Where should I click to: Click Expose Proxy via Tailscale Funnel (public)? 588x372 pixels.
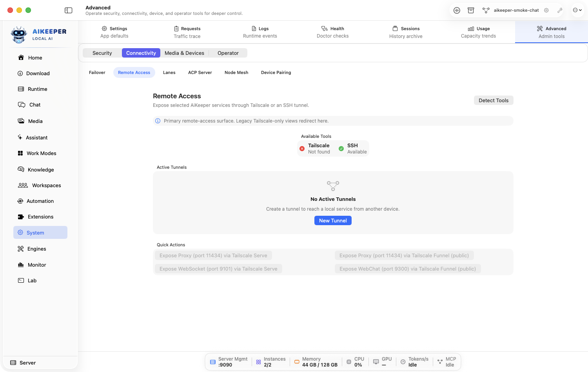point(404,255)
